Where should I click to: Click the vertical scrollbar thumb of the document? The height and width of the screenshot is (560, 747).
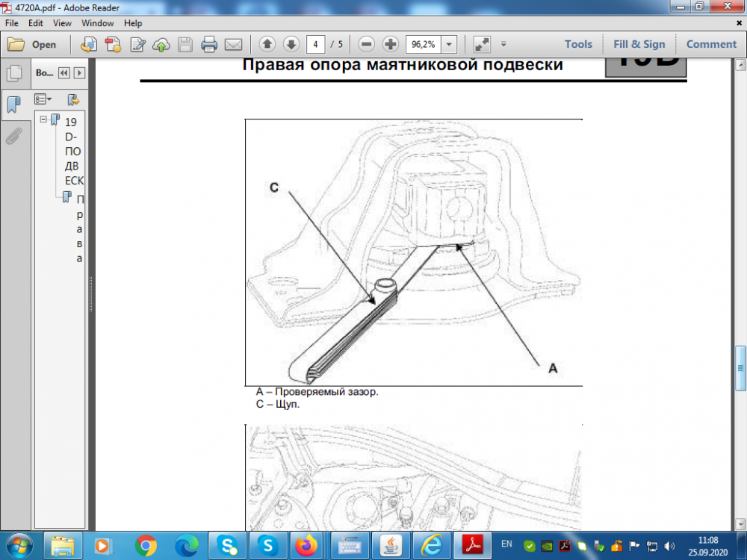pos(741,367)
